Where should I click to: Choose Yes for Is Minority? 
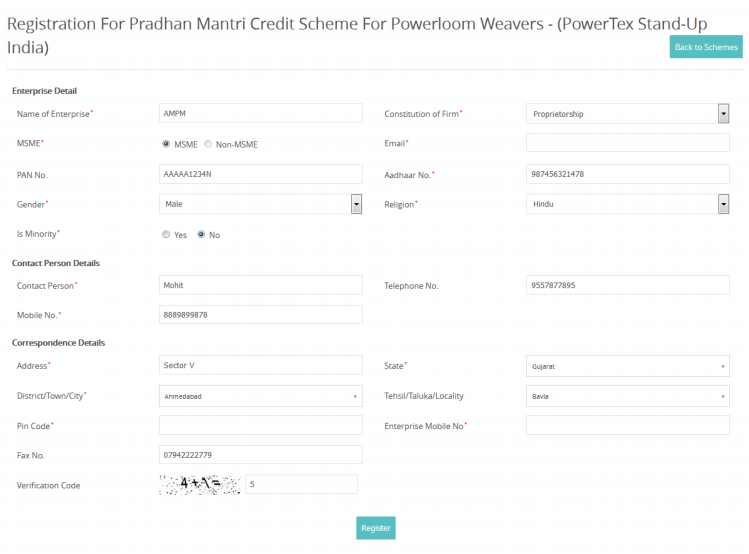click(166, 235)
